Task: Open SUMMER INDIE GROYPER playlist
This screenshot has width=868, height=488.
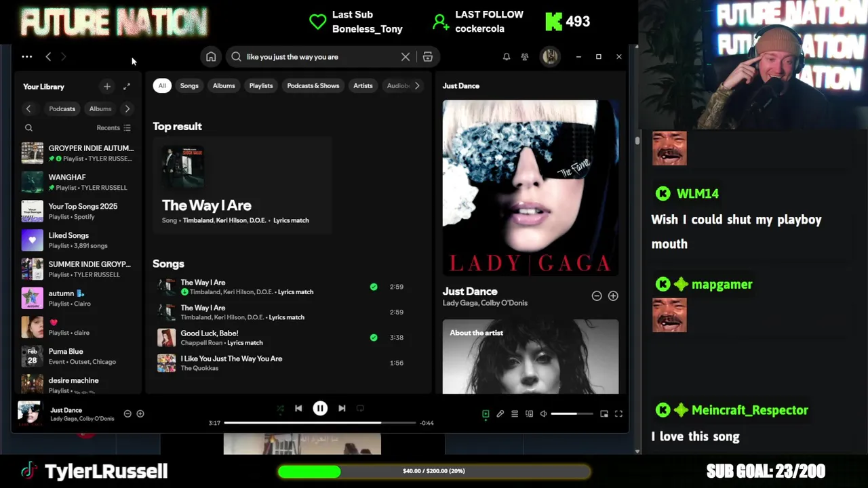Action: pyautogui.click(x=79, y=269)
